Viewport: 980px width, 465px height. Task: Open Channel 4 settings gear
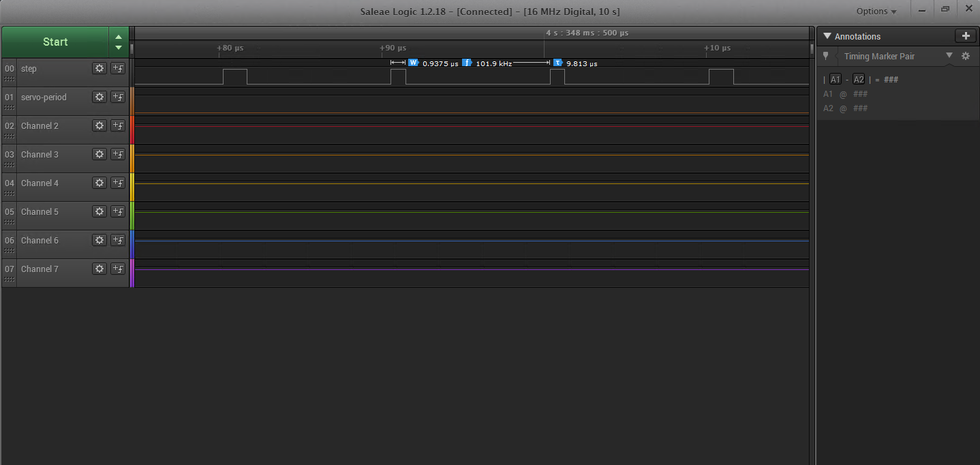(x=99, y=183)
